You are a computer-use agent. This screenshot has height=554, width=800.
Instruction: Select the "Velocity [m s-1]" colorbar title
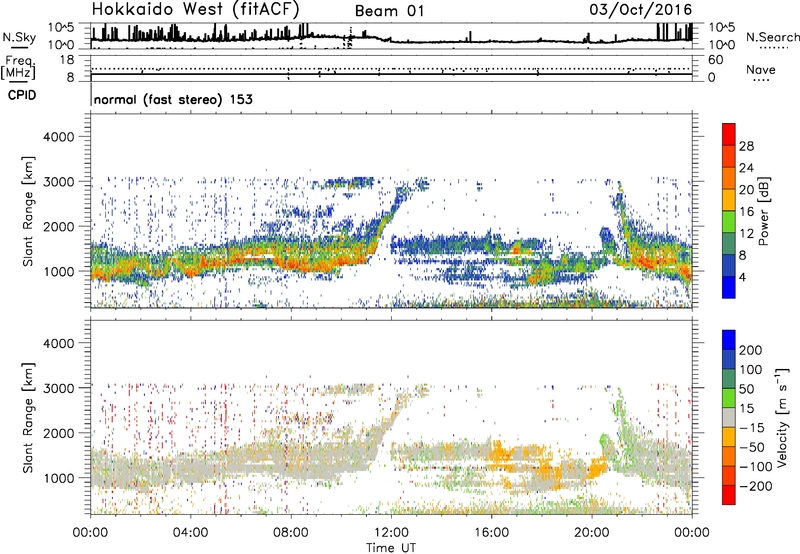coord(782,417)
